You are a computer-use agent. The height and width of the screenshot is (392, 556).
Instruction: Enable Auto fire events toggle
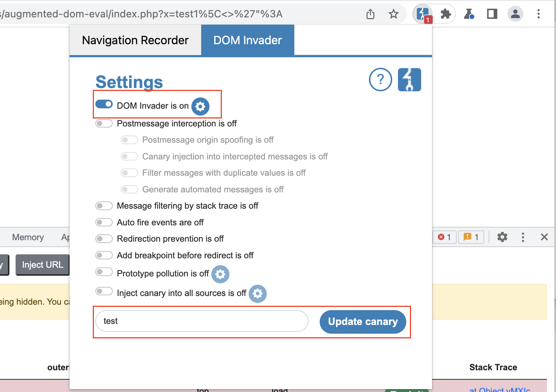104,222
